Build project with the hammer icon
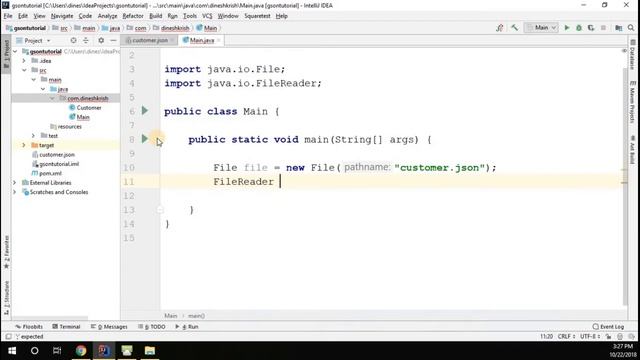 pos(514,28)
